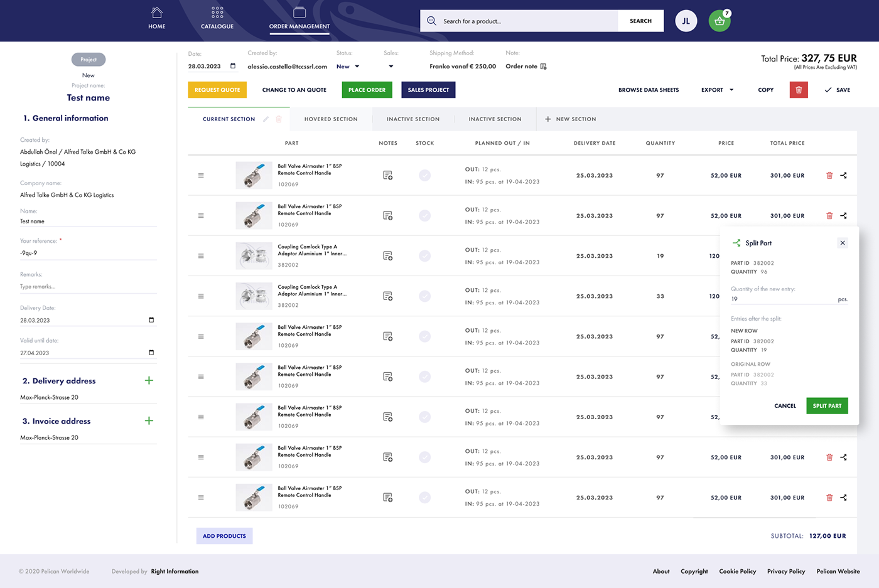
Task: Click the Request Quote button
Action: pyautogui.click(x=217, y=90)
